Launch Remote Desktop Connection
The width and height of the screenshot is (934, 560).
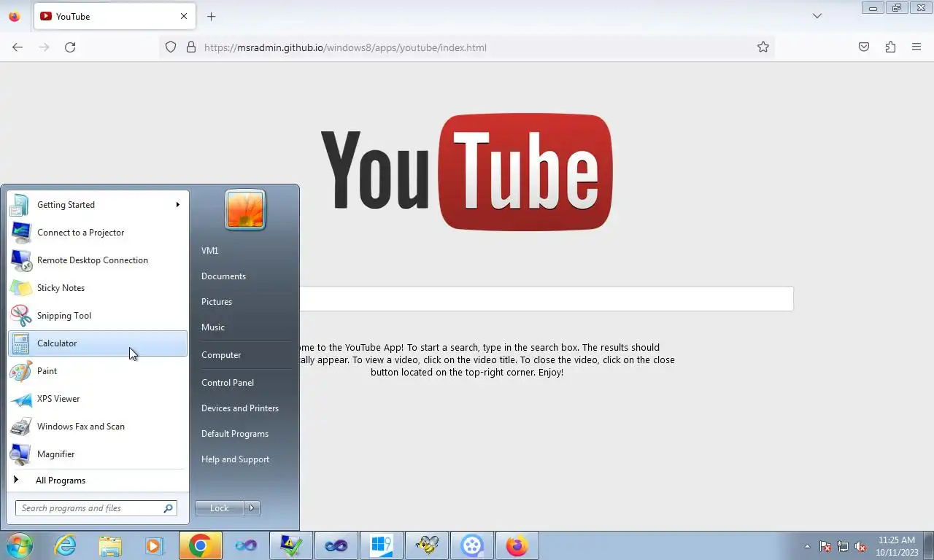pos(98,260)
